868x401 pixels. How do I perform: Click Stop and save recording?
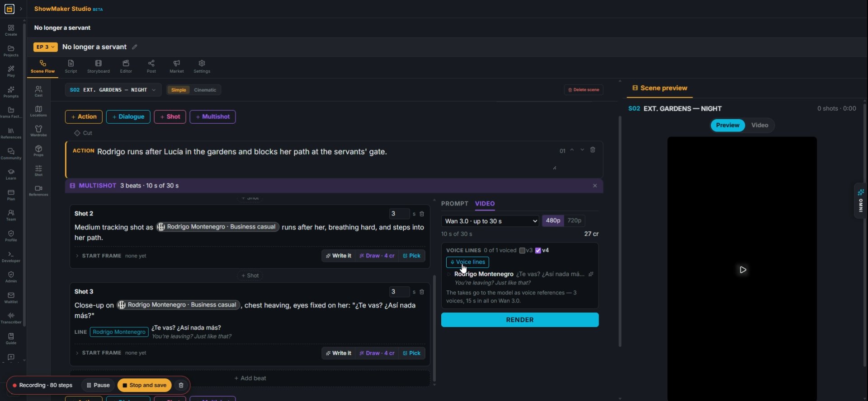(x=145, y=385)
